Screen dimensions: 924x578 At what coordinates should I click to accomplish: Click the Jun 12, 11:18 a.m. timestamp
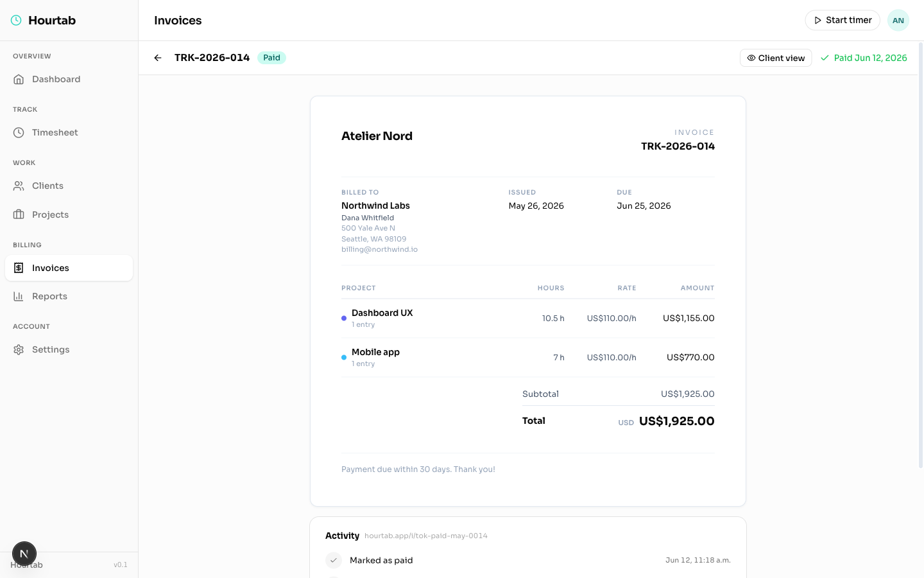coord(698,560)
